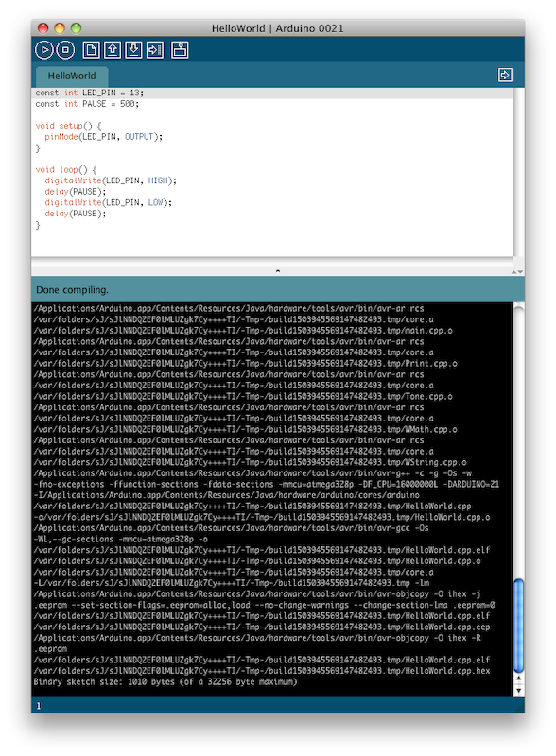This screenshot has width=556, height=756.
Task: Open the tab menu arrow button
Action: point(505,75)
